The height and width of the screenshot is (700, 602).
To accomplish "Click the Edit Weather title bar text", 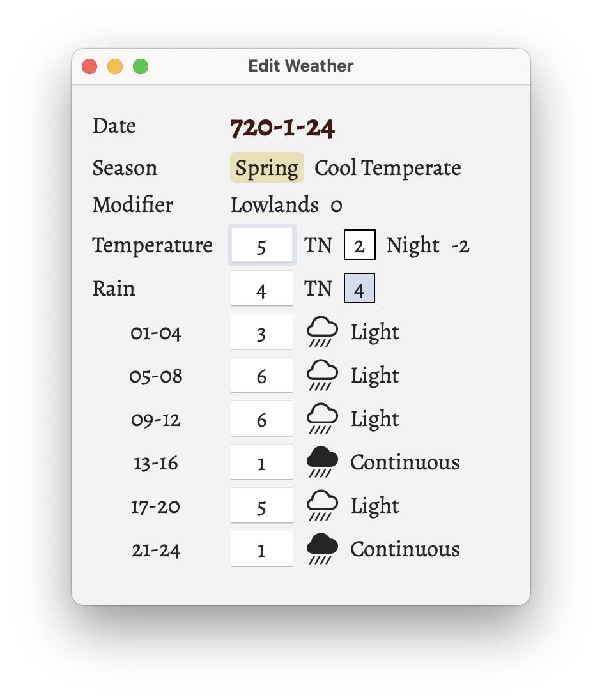I will click(301, 66).
